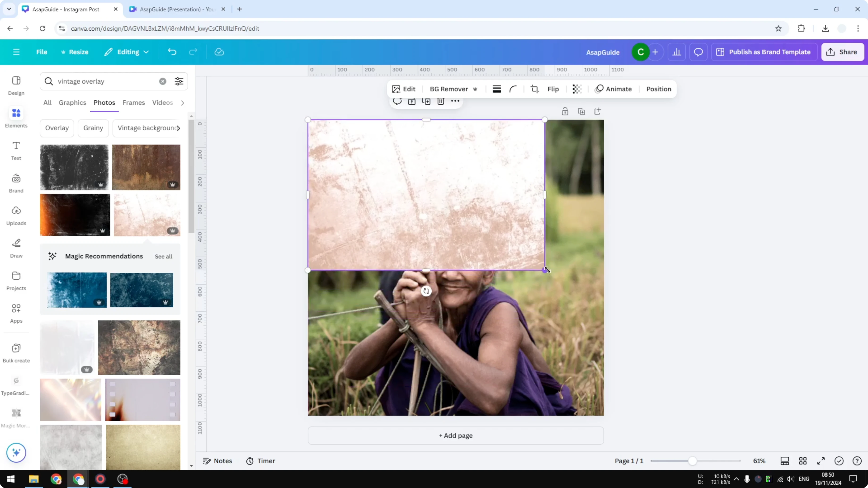Click the undo arrow in top bar
868x488 pixels.
[172, 52]
